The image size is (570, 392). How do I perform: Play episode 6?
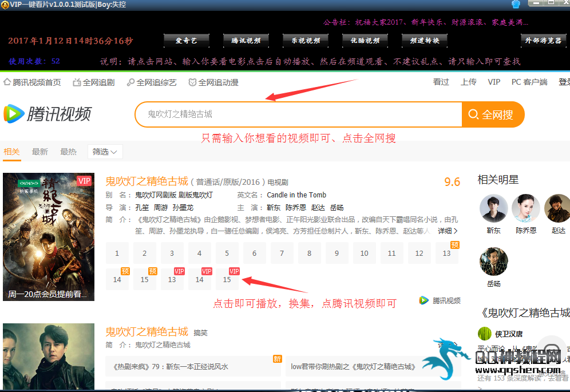pyautogui.click(x=255, y=253)
